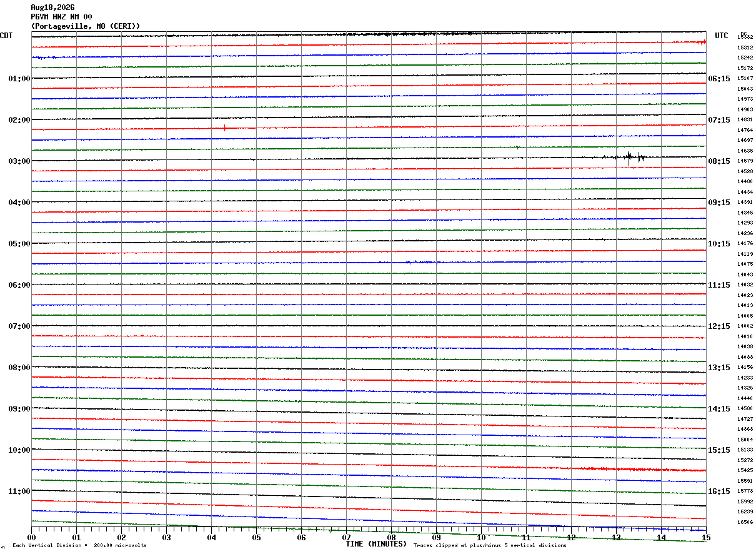The width and height of the screenshot is (756, 554).
Task: Click the 'Traces clipped at plus/minus 5 vertical divisions' note
Action: point(490,546)
